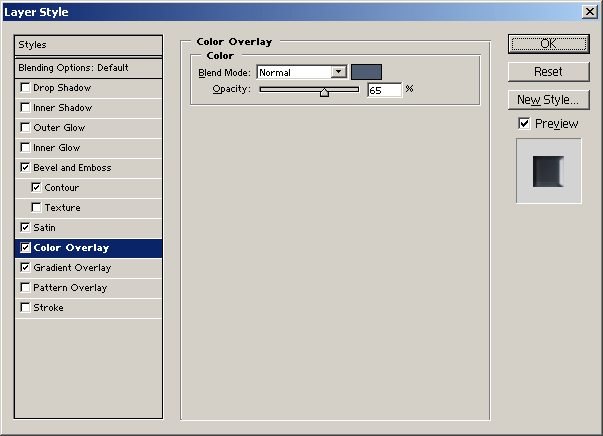Screen dimensions: 603x436
Task: Click the Reset button
Action: 548,72
